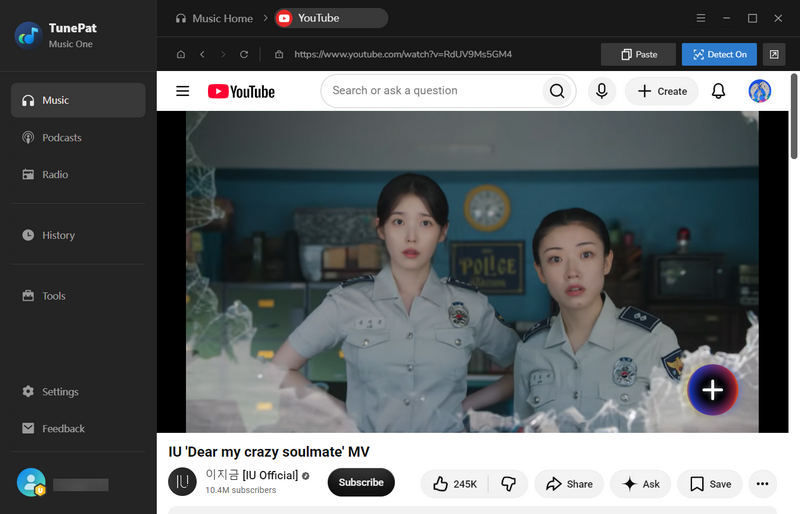Screen dimensions: 800x514
Task: Click the floating add-to-list plus button
Action: pyautogui.click(x=712, y=390)
